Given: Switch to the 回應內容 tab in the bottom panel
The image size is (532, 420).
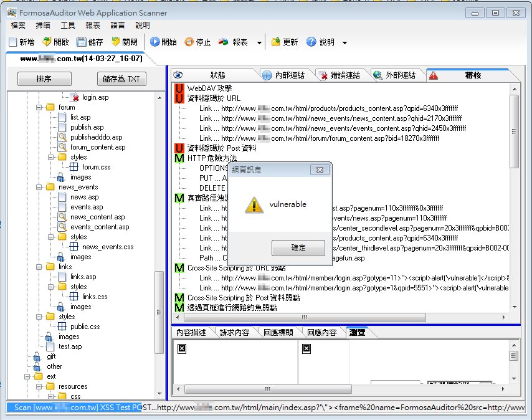Looking at the screenshot, I should click(x=322, y=332).
